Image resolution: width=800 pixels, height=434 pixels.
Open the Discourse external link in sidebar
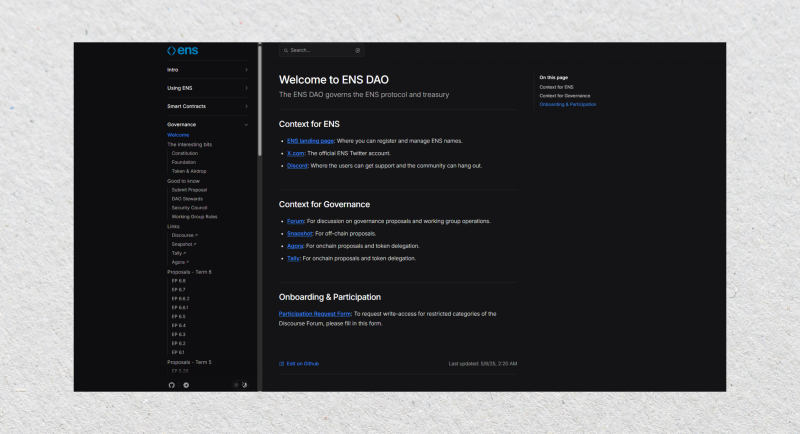[185, 235]
